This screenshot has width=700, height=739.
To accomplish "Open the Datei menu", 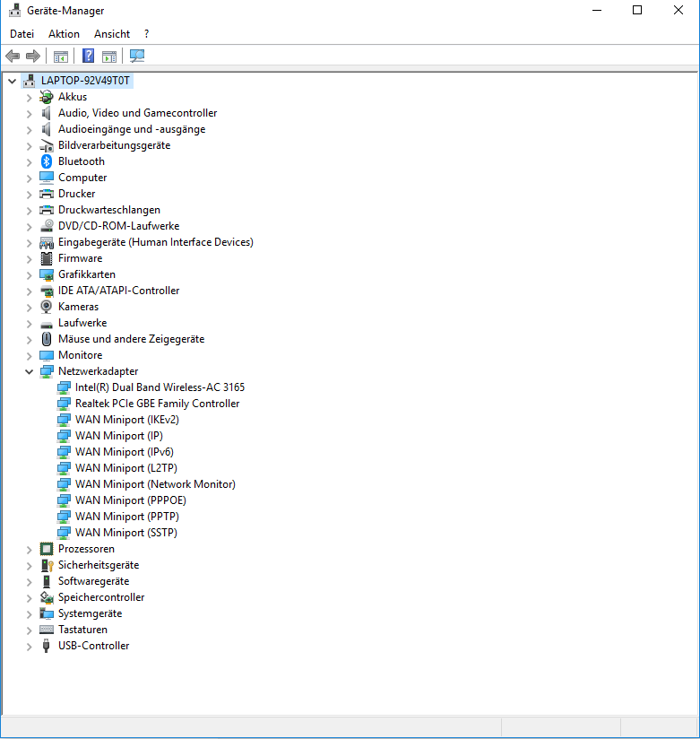I will click(x=22, y=34).
